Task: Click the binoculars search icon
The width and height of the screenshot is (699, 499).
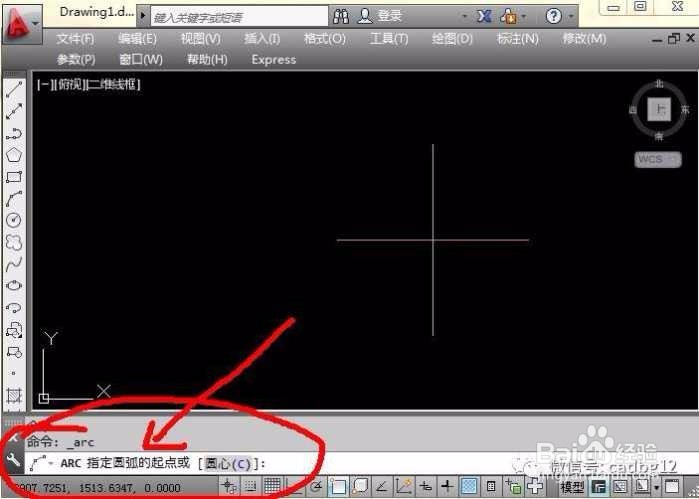Action: pyautogui.click(x=341, y=17)
